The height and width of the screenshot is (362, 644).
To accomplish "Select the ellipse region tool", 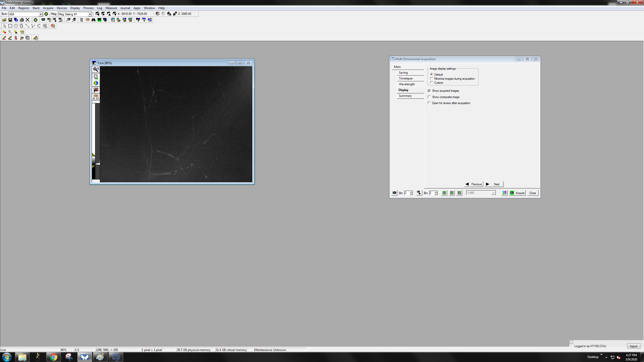I will 16,26.
